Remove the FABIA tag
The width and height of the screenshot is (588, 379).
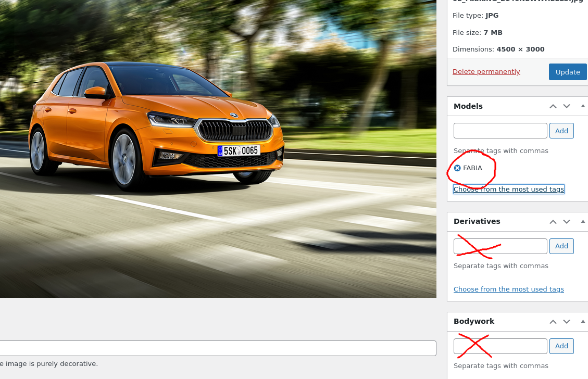click(457, 168)
